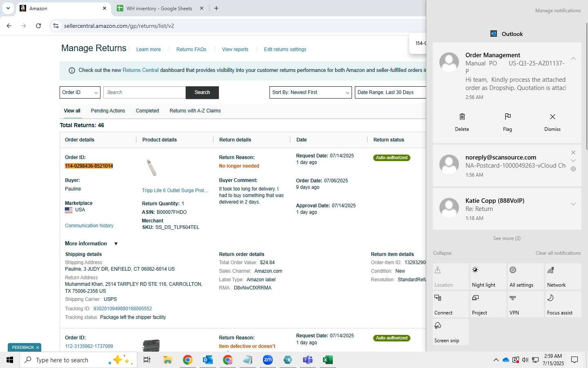
Task: Open Returns with A-Z Claims tab
Action: [x=195, y=111]
